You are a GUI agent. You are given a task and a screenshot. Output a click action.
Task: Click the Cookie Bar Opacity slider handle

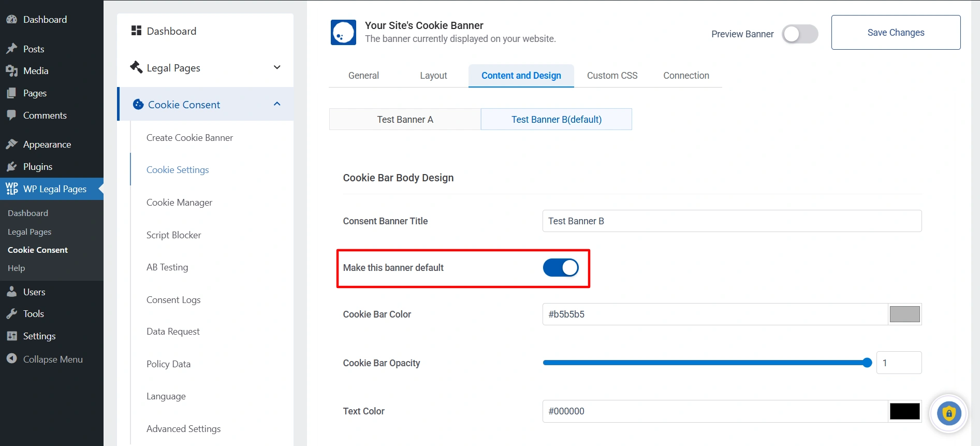pyautogui.click(x=867, y=363)
